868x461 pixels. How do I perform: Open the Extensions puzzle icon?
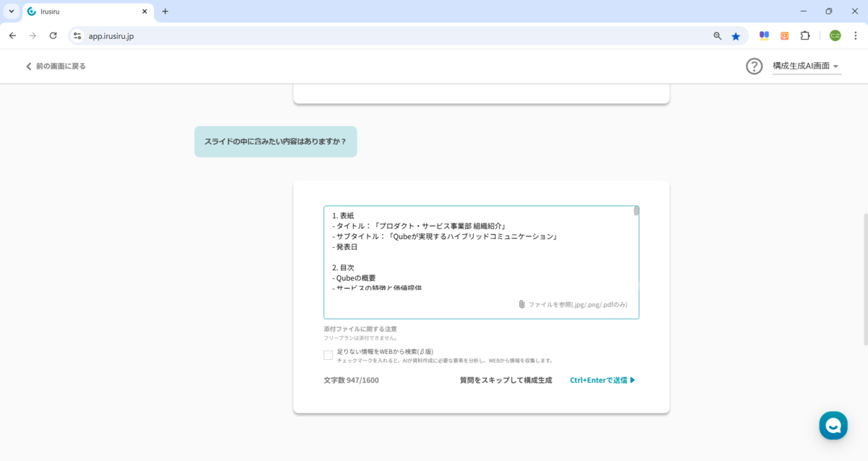[805, 35]
